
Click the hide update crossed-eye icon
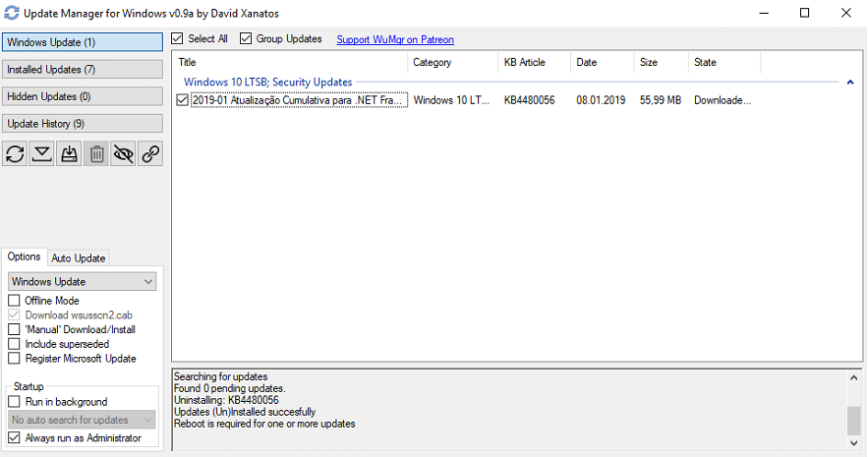point(124,154)
